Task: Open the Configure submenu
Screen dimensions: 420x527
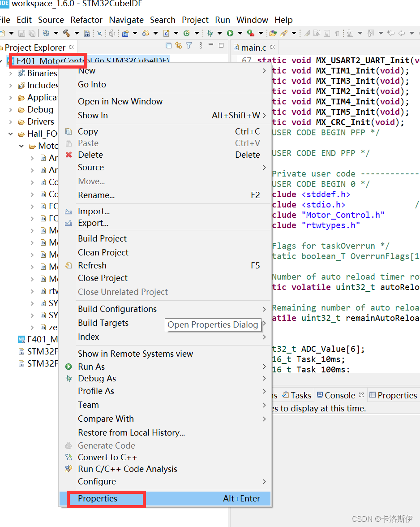Action: (165, 482)
